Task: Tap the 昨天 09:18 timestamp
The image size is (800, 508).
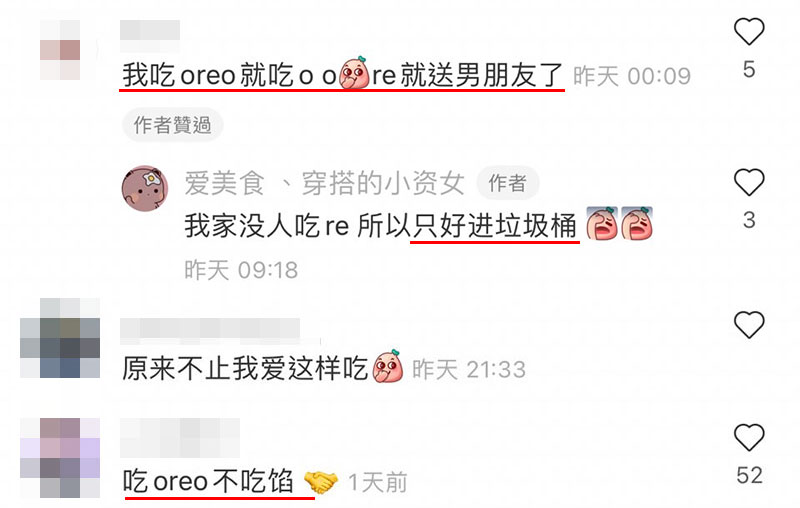Action: coord(241,270)
